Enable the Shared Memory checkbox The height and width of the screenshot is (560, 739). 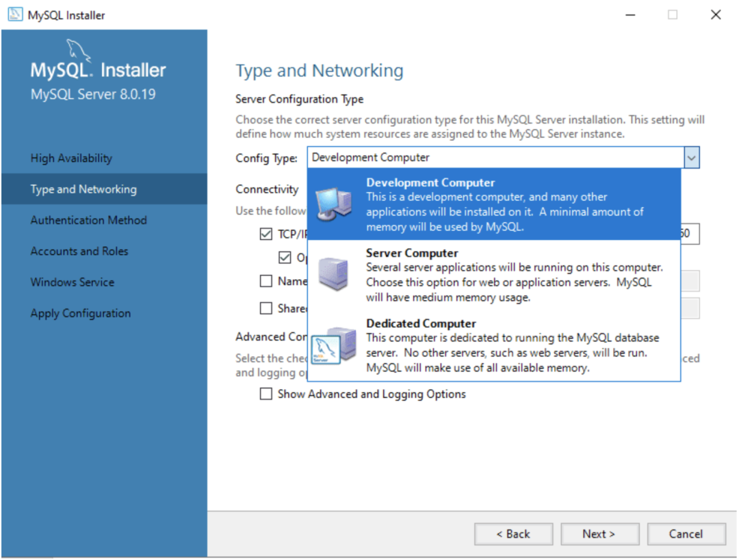point(266,308)
